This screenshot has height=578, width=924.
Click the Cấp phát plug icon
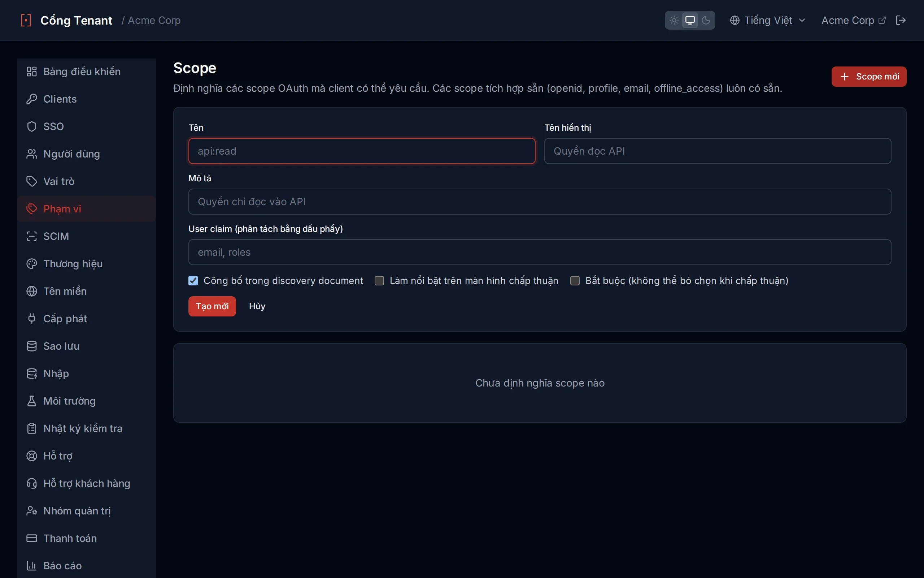pos(32,318)
